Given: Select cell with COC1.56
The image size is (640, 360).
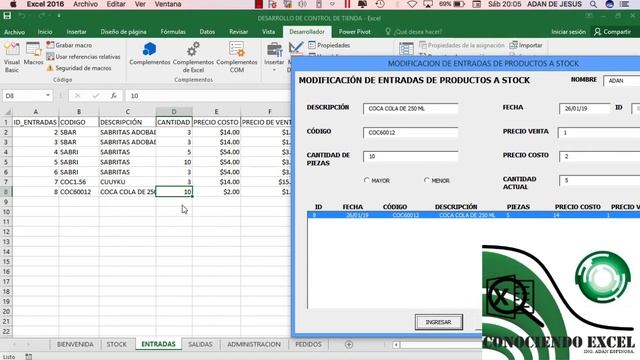Looking at the screenshot, I should pos(79,182).
